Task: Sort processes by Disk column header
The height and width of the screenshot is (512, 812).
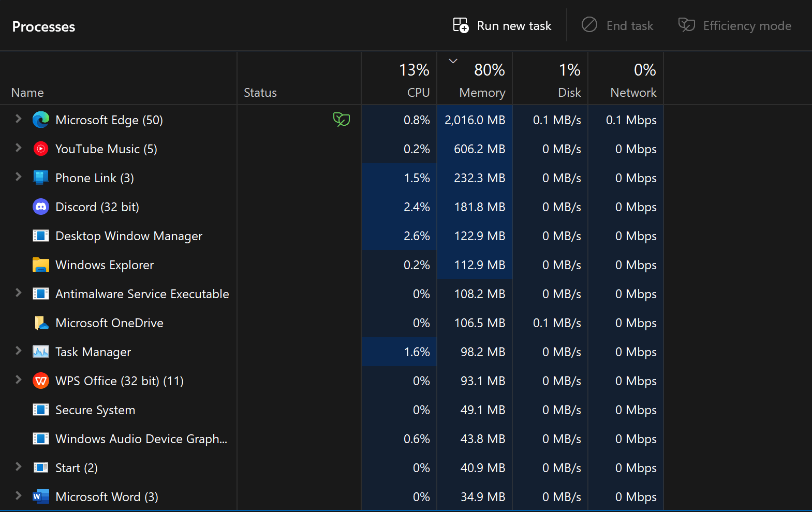Action: pyautogui.click(x=550, y=78)
